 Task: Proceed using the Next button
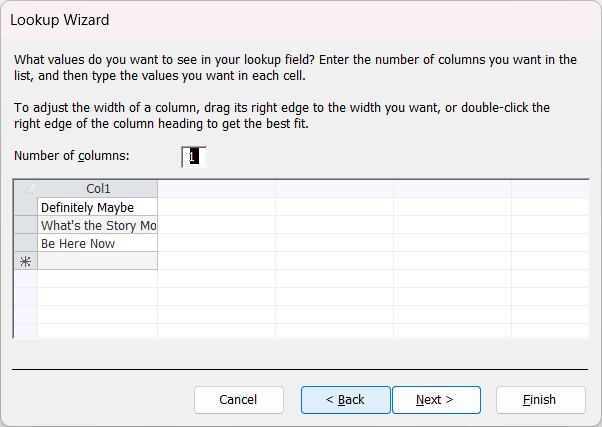[435, 400]
